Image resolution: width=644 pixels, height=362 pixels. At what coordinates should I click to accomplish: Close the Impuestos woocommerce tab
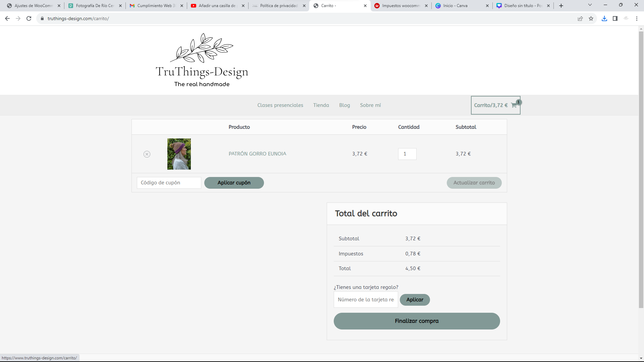point(426,6)
